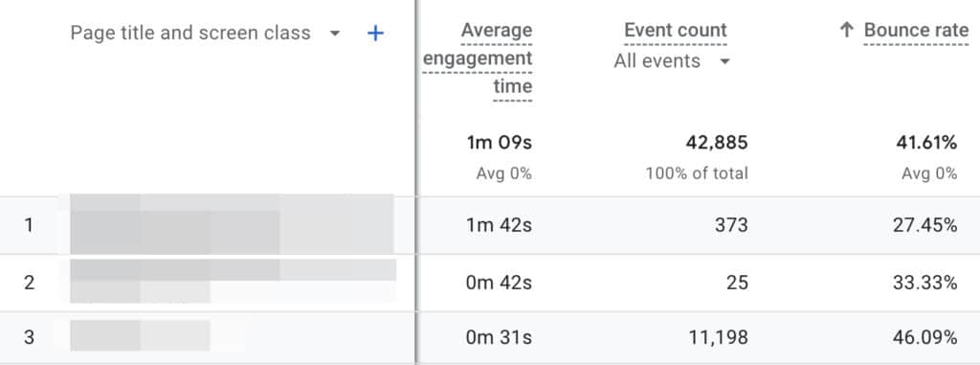This screenshot has height=365, width=980.
Task: Sort by Average engagement time column
Action: click(479, 58)
